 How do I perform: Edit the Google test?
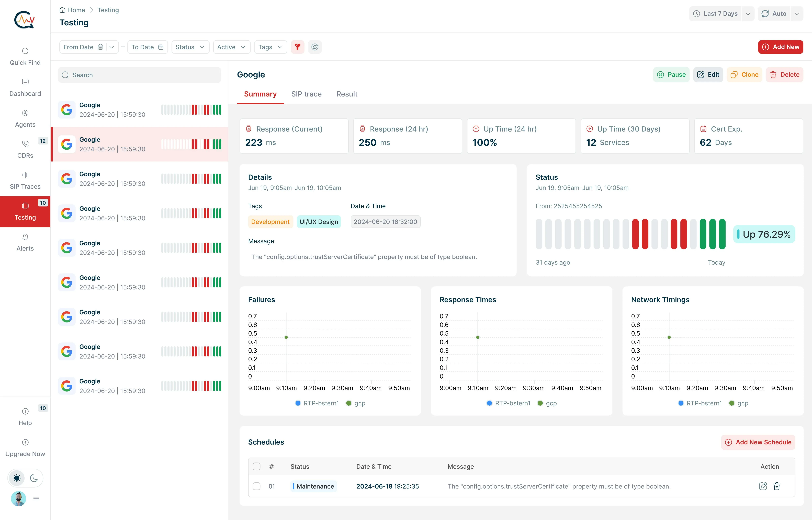pos(708,75)
